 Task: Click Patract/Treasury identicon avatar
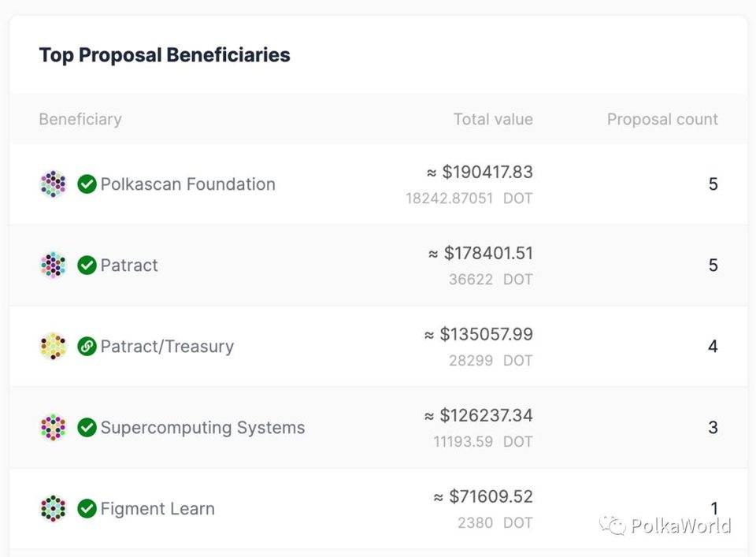(53, 347)
